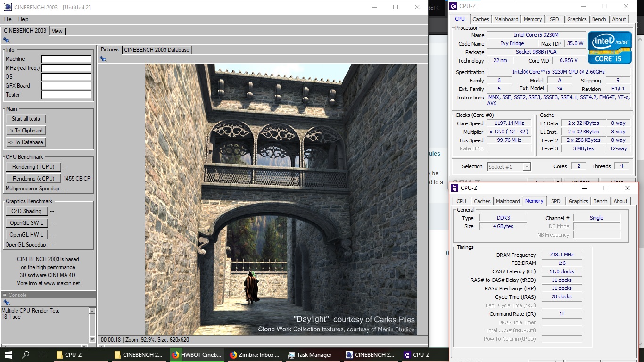
Task: Open the Help menu in CINEBENCH
Action: coord(24,19)
